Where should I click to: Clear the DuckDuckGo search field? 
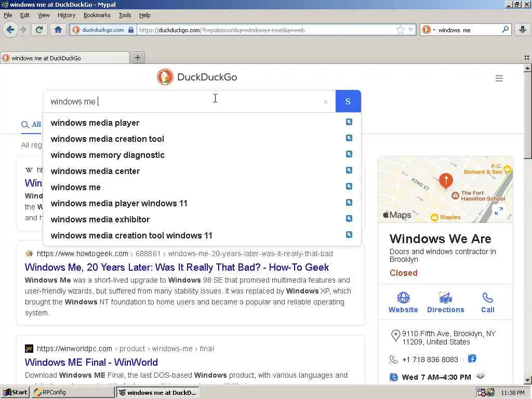tap(326, 101)
